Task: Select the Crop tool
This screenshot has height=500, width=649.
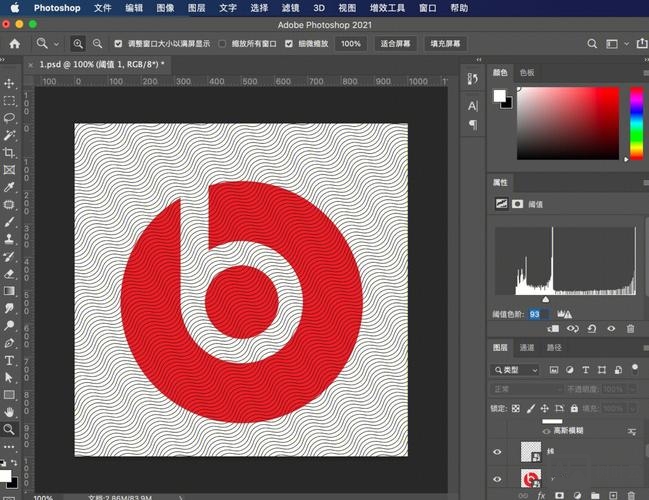Action: (x=10, y=153)
